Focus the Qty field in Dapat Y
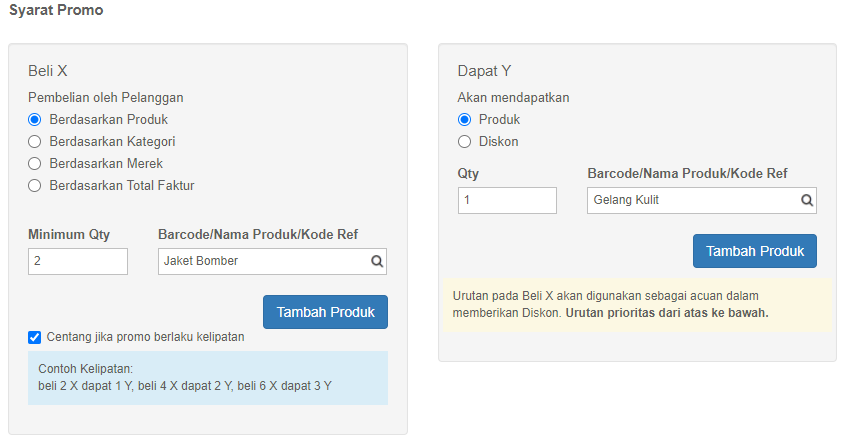Screen dimensions: 844x443 pyautogui.click(x=507, y=201)
